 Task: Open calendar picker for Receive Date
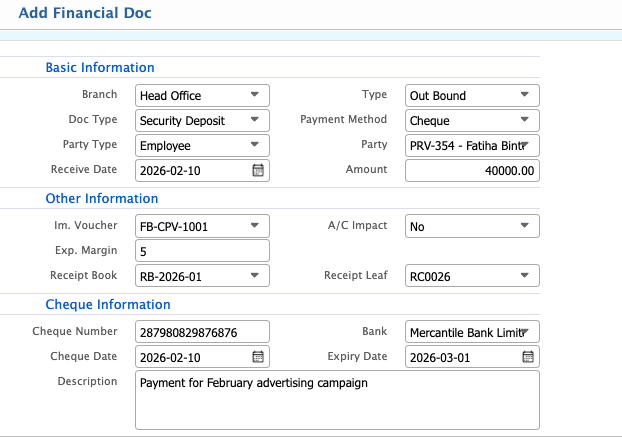(258, 171)
